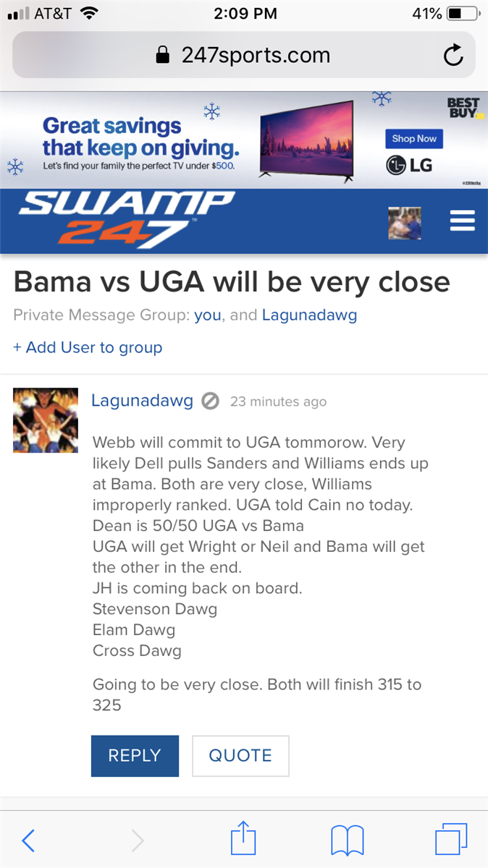Open Safari bookmarks book icon
Image resolution: width=488 pixels, height=868 pixels.
point(347,841)
